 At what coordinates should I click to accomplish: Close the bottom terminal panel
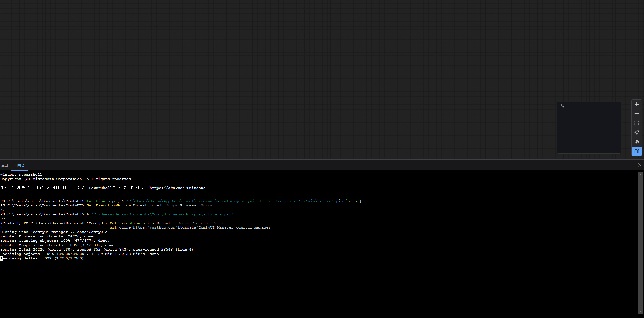coord(639,165)
